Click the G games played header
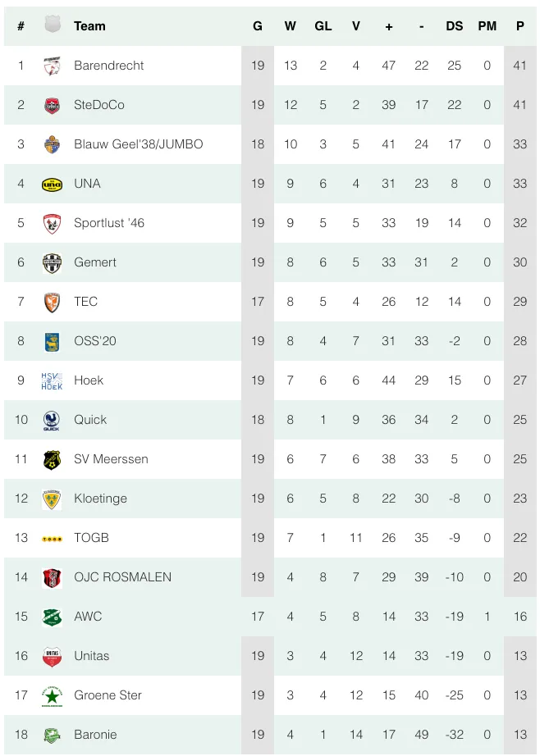540x756 pixels. coord(258,26)
